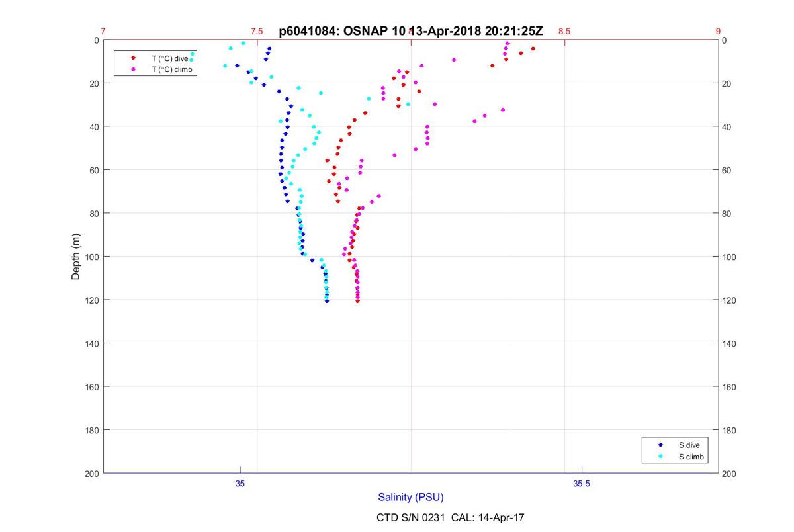Select the 'T (°C) dive' legend entry
The height and width of the screenshot is (532, 794).
170,58
